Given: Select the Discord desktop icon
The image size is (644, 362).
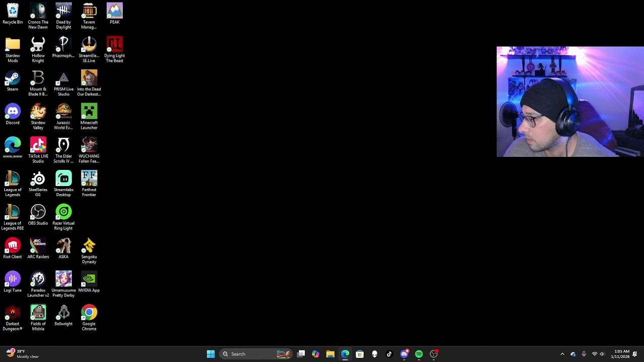Looking at the screenshot, I should tap(13, 115).
